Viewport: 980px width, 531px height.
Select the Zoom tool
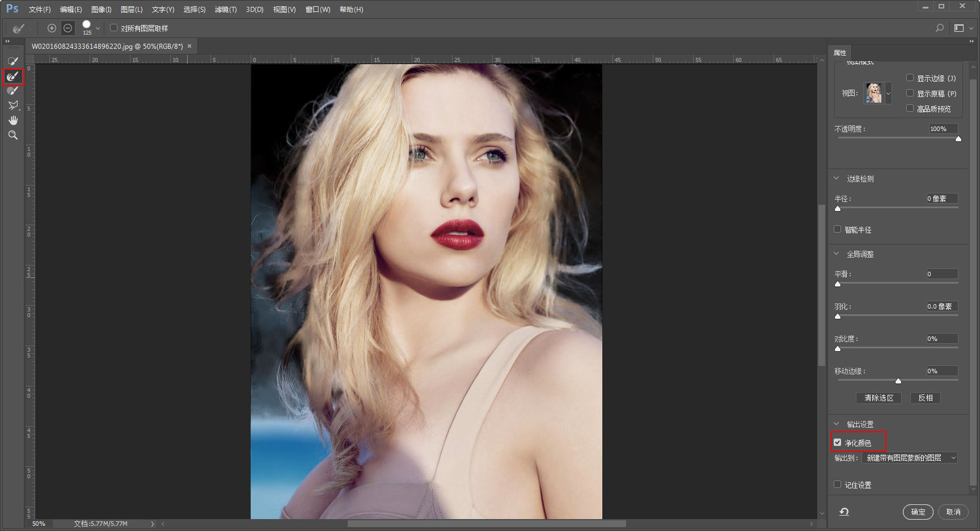click(12, 135)
